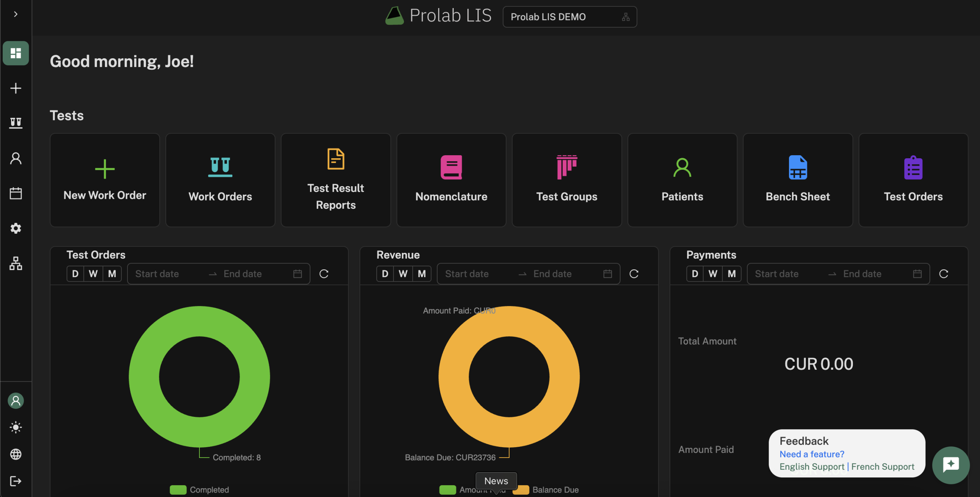Toggle light mode with sun icon
This screenshot has height=497, width=980.
coord(16,427)
